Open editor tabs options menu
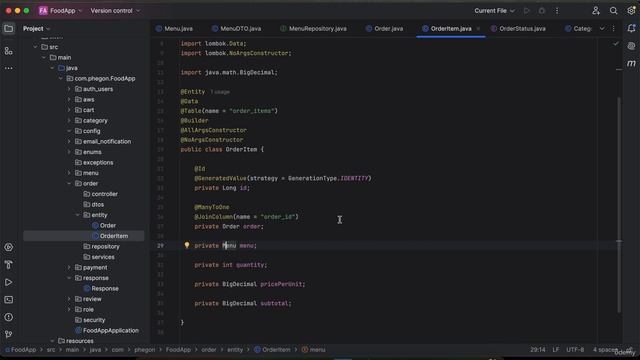This screenshot has height=360, width=640. click(x=613, y=29)
